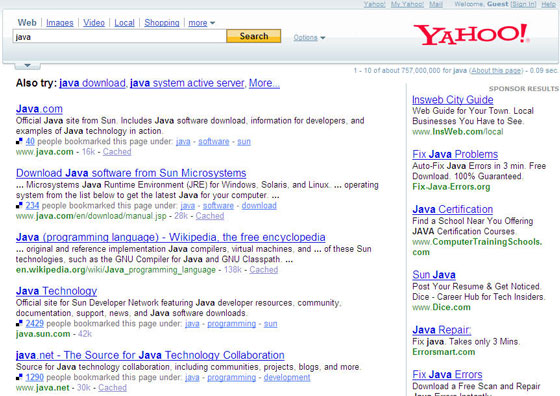
Task: Open the Java.com result link
Action: tap(39, 109)
